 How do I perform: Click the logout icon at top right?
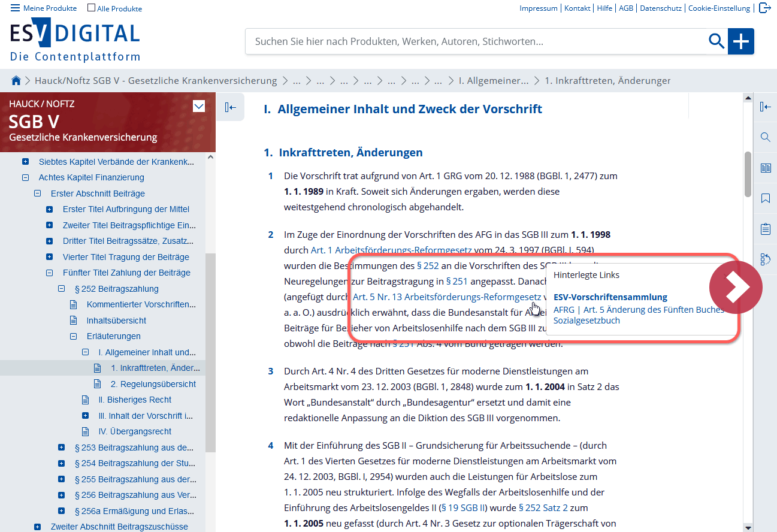pyautogui.click(x=764, y=8)
